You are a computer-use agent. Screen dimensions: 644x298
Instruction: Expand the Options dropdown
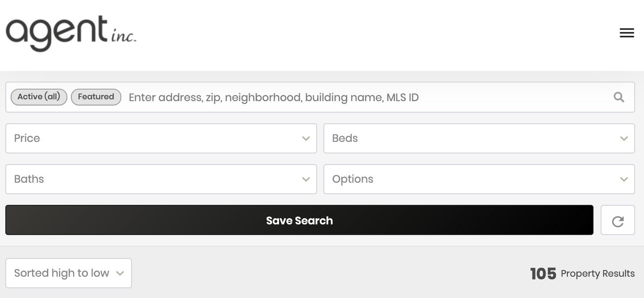(x=479, y=179)
